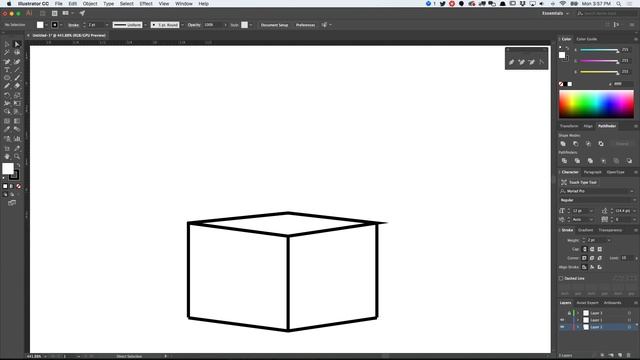Screen dimensions: 640x360
Task: Click the large white Fill swatch in toolbox
Action: point(8,169)
